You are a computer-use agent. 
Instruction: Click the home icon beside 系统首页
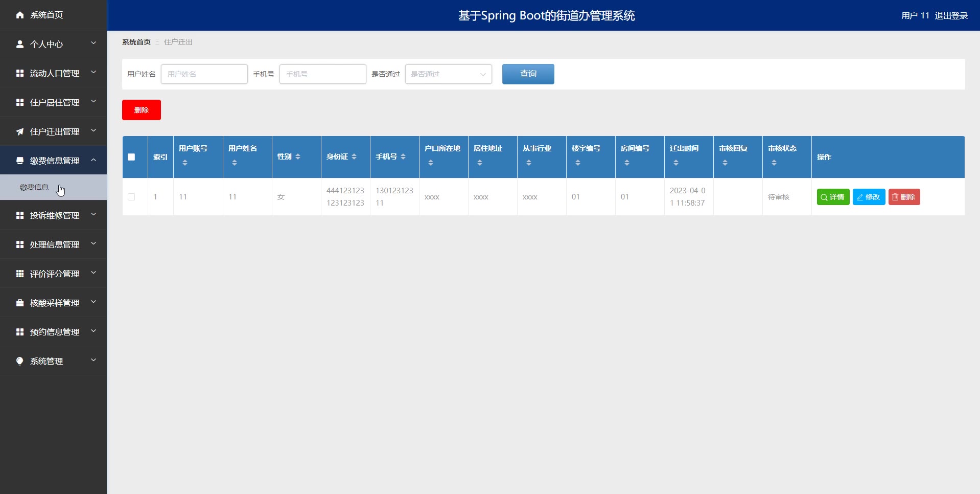(x=20, y=15)
